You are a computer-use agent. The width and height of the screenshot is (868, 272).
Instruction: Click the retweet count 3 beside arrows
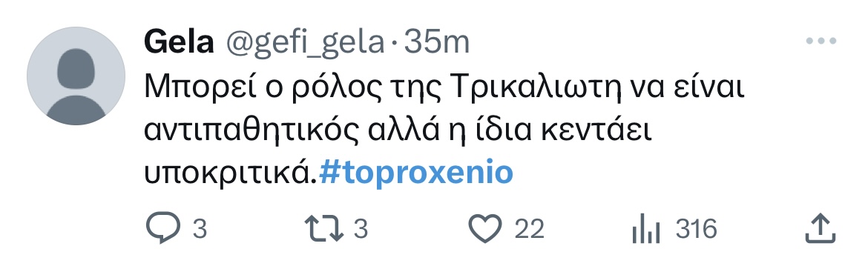click(x=361, y=229)
